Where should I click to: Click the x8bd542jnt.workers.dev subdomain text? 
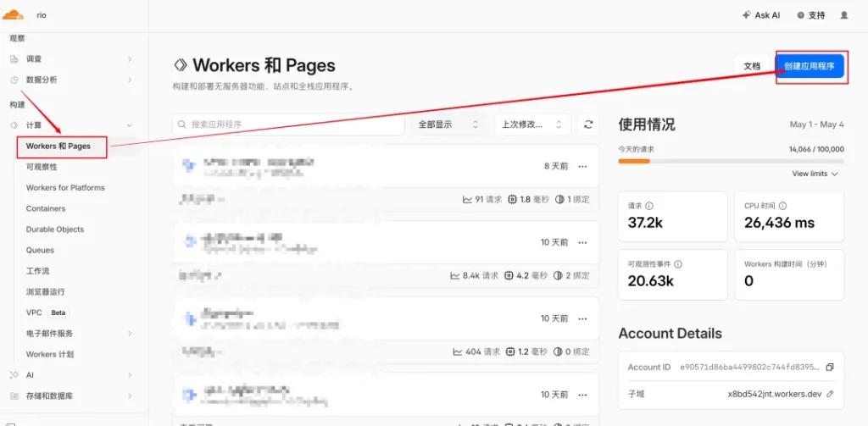pos(775,394)
